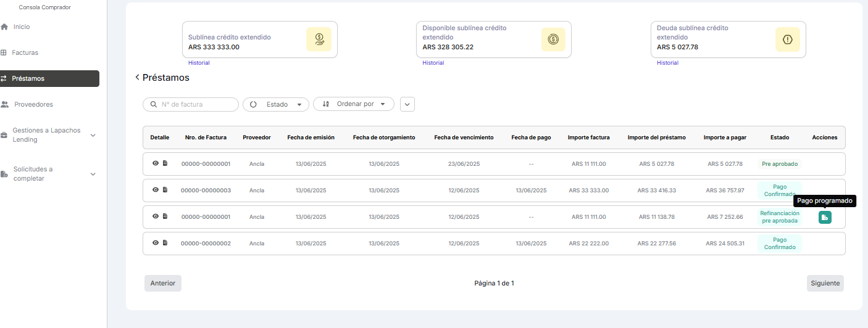868x328 pixels.
Task: Toggle eye icon on Refinanciación pre aprobada row
Action: 156,216
